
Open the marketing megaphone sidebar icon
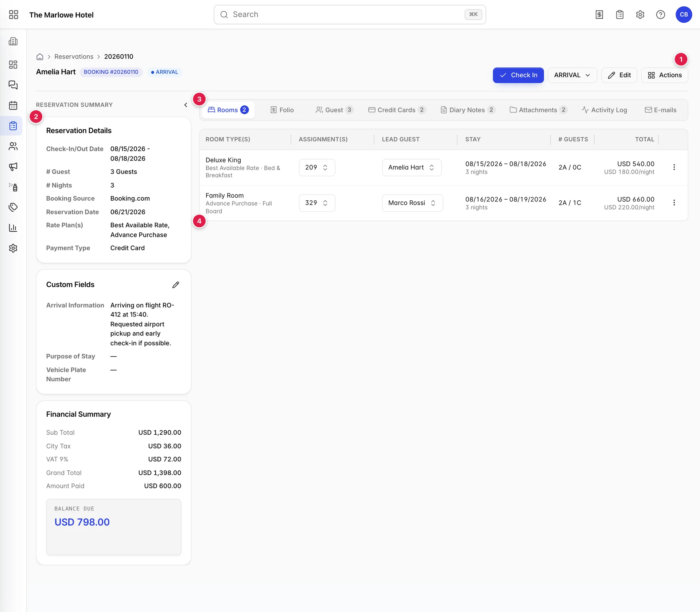point(13,166)
